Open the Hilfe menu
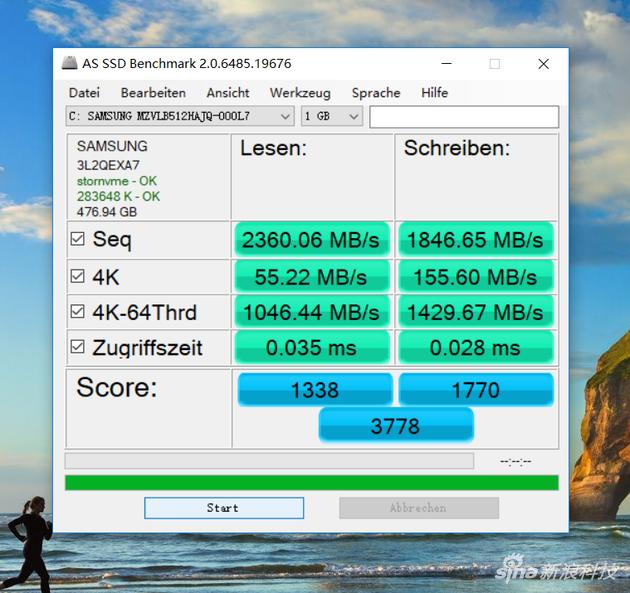 click(434, 93)
